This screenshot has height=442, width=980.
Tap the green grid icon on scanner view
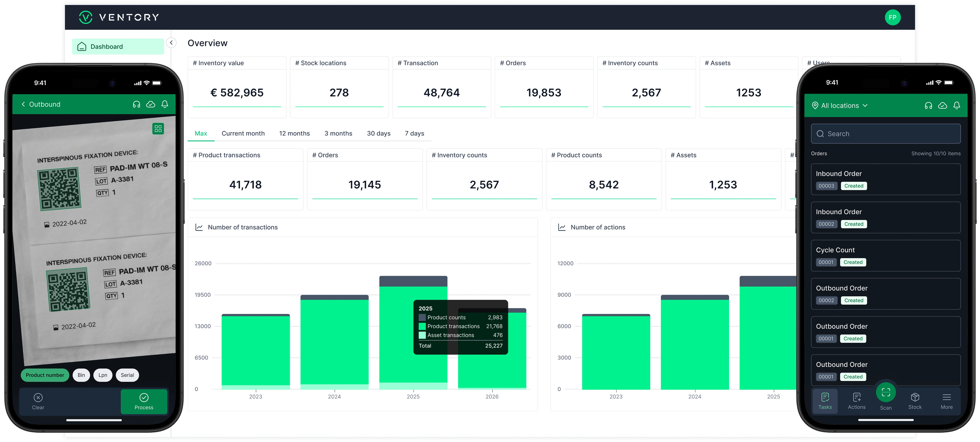click(158, 129)
